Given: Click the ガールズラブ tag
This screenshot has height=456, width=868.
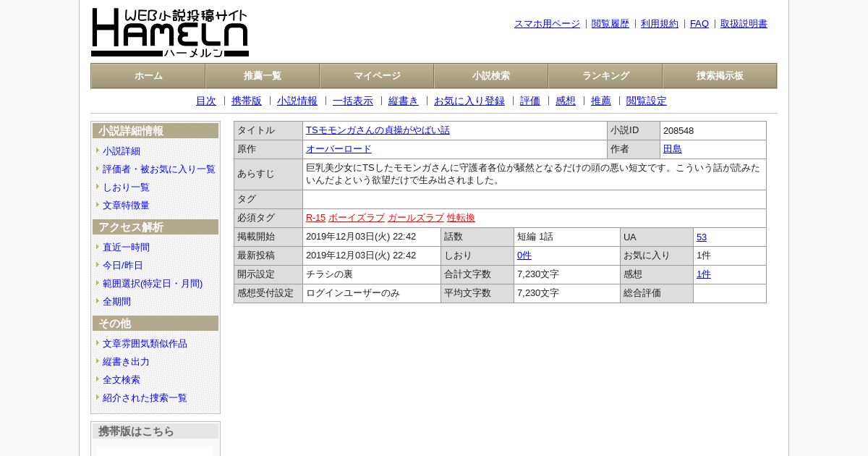Looking at the screenshot, I should coord(416,218).
